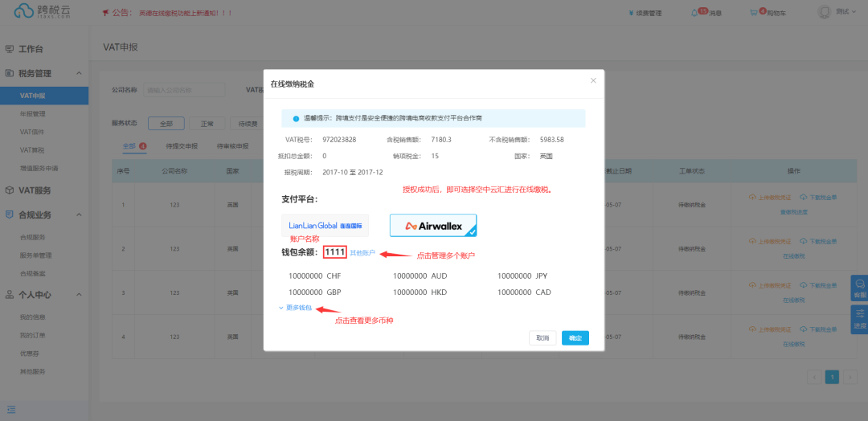Screen dimensions: 868x421
Task: Open the 测试 user dropdown
Action: [x=845, y=12]
